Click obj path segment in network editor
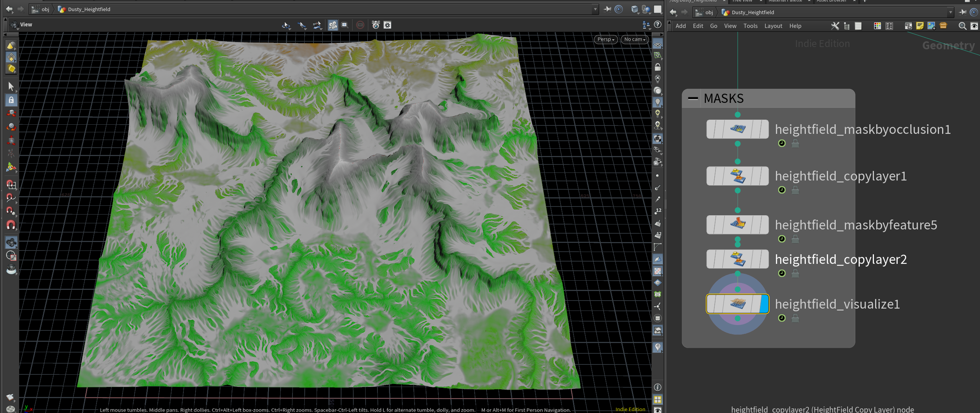This screenshot has width=980, height=413. tap(709, 12)
